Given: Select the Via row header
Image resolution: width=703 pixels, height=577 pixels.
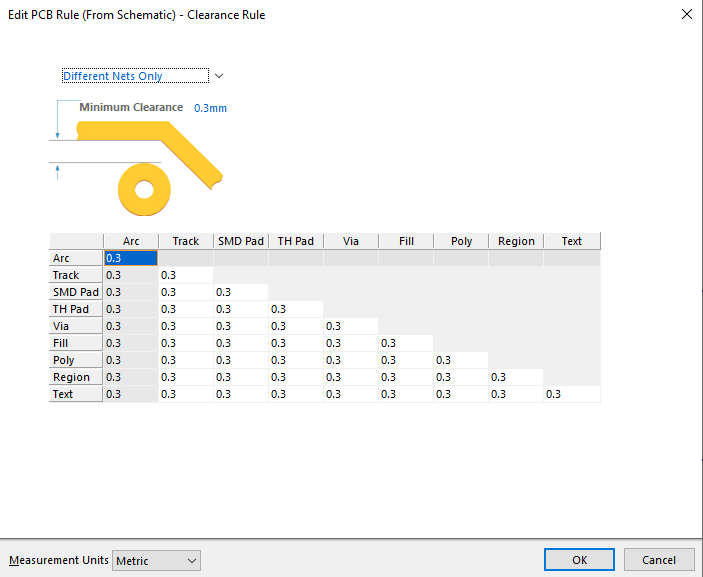Looking at the screenshot, I should 76,326.
